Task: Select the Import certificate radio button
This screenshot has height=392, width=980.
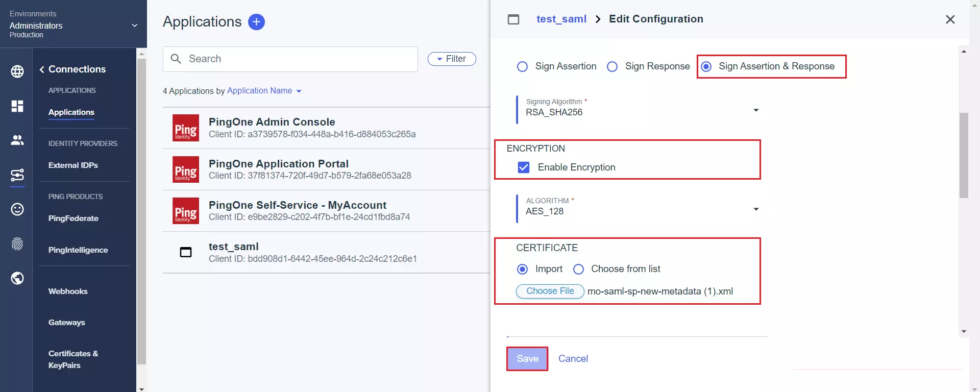Action: click(x=522, y=269)
